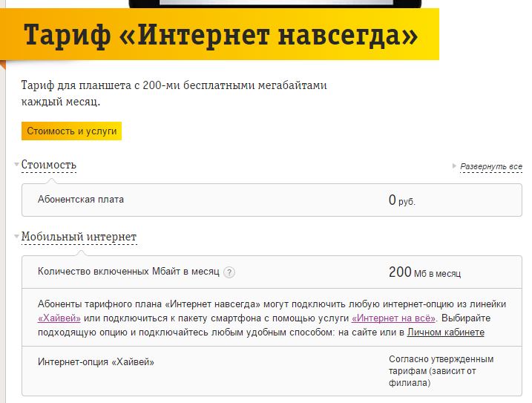Select the «200 Мб в месяц» value
532x403 pixels.
point(425,272)
